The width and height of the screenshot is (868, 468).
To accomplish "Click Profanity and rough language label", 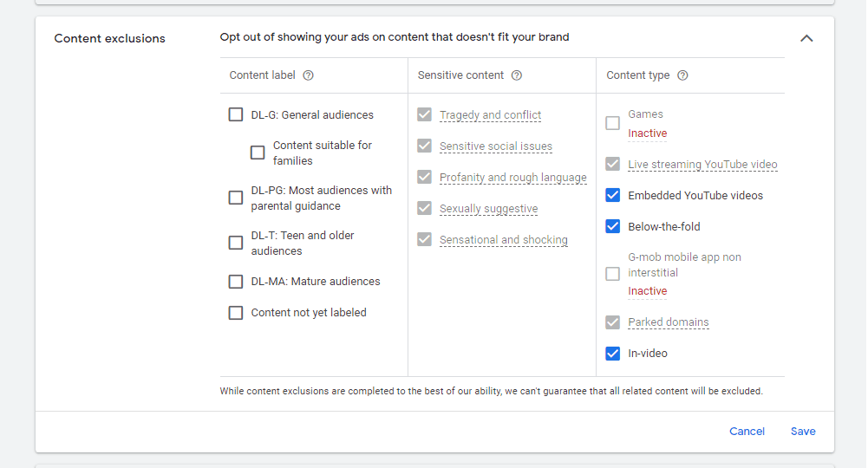I will click(x=512, y=178).
